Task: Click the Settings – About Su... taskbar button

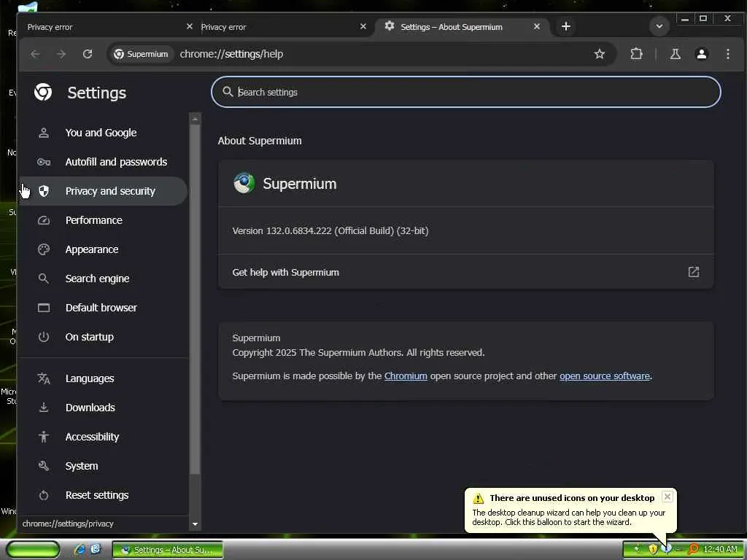Action: click(x=168, y=550)
